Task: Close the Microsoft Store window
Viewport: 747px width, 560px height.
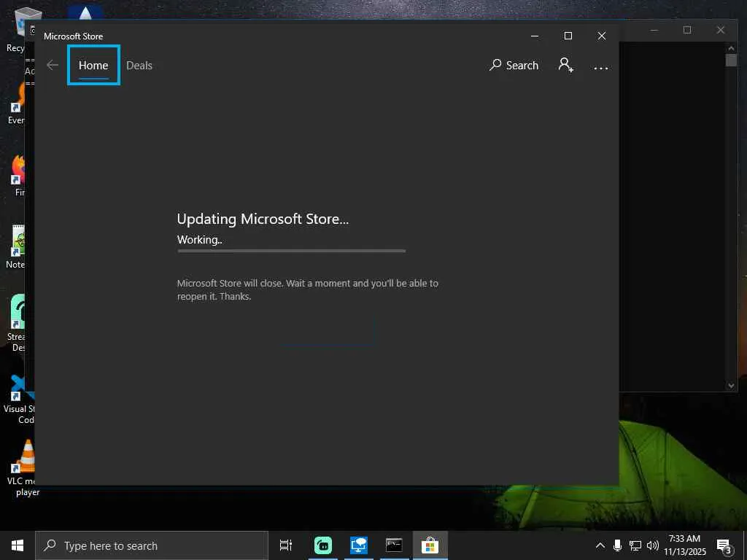Action: point(602,36)
